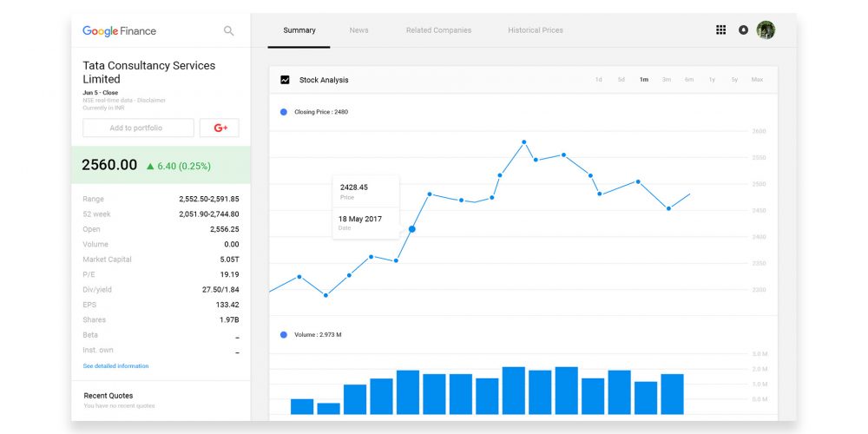Click the Jun 5 - Close label
The height and width of the screenshot is (434, 868).
(x=100, y=93)
